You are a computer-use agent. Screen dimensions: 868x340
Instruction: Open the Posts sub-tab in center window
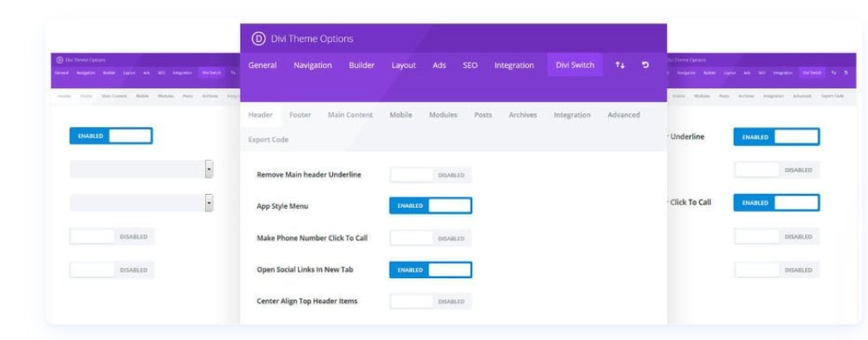483,115
